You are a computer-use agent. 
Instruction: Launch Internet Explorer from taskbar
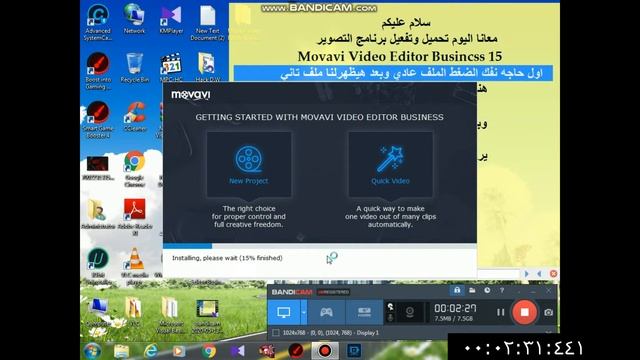pyautogui.click(x=150, y=351)
